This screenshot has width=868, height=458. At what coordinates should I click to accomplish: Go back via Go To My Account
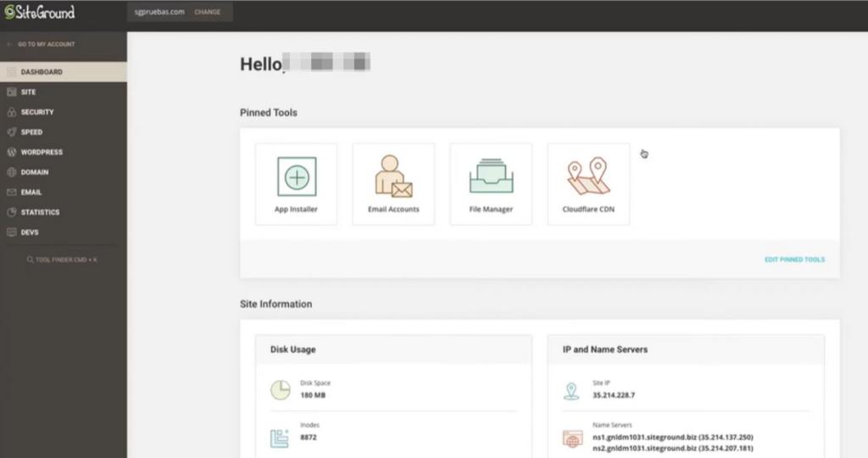tap(46, 44)
